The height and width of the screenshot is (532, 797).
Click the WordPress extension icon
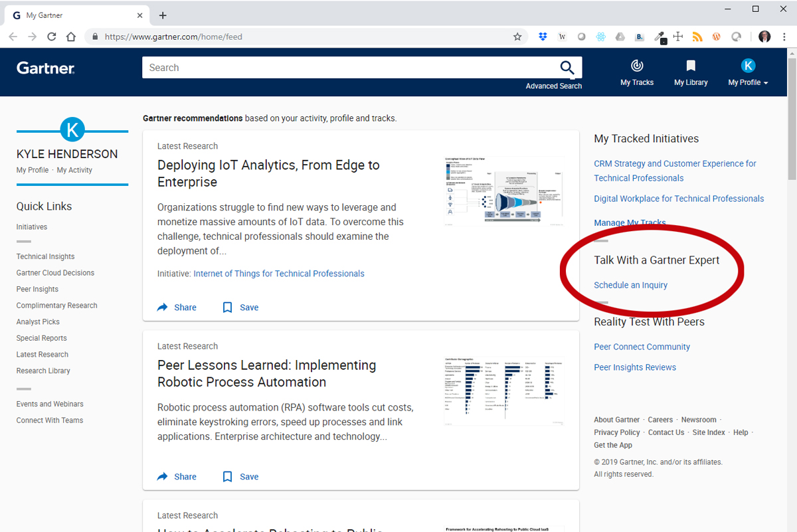[717, 36]
